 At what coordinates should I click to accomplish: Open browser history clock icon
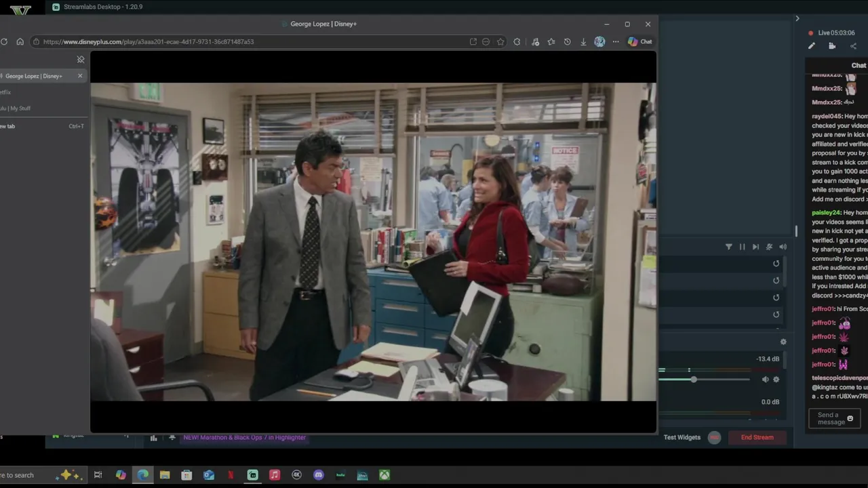568,41
